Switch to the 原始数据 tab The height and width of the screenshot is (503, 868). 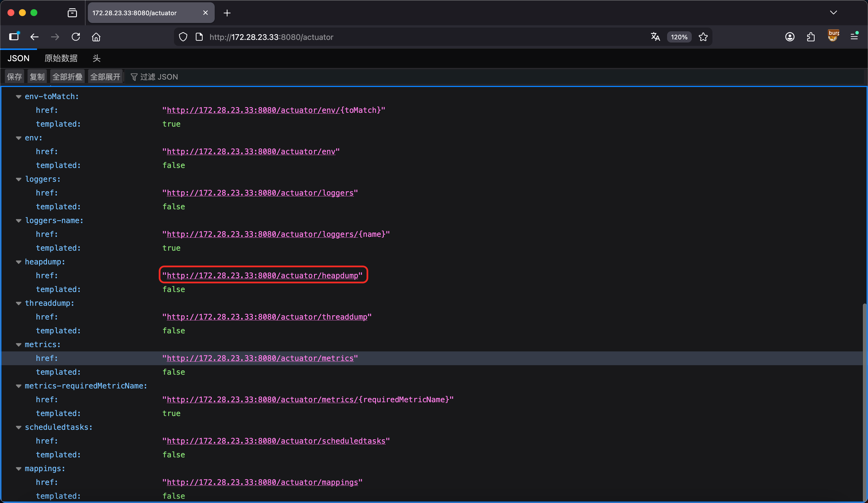tap(61, 58)
